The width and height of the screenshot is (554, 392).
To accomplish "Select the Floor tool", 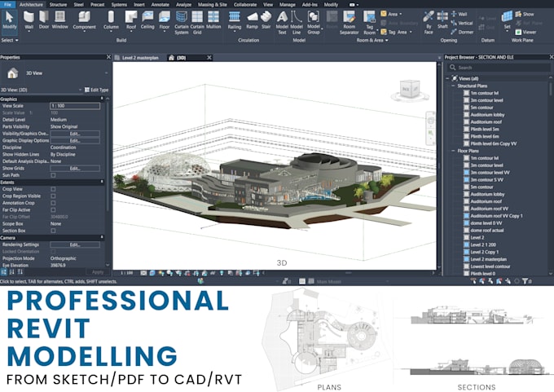I will point(165,20).
